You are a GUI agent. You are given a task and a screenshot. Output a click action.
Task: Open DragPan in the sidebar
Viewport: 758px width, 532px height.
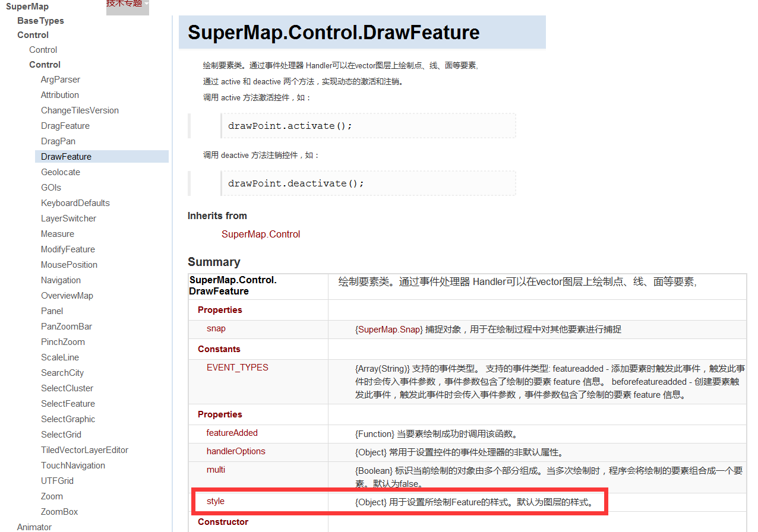point(58,141)
